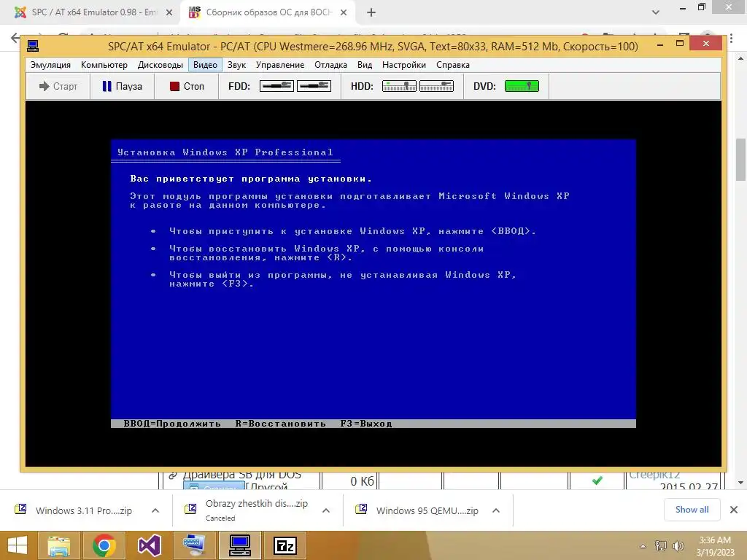This screenshot has height=560, width=747.
Task: Click the network tray icon
Action: coord(661,546)
